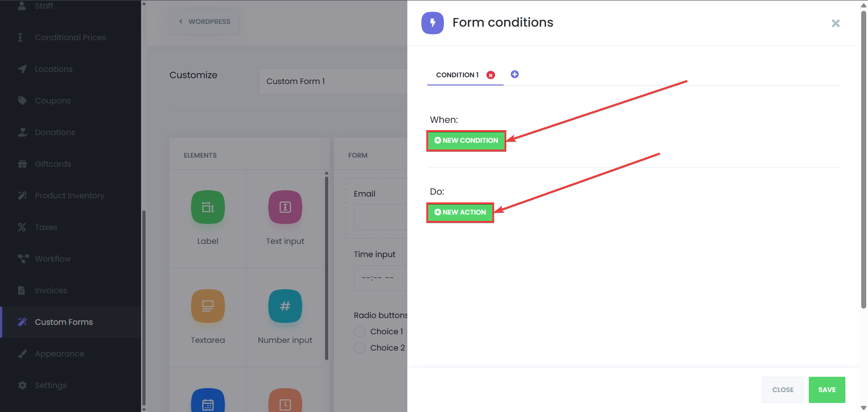Open the Custom Form 1 name field

click(333, 81)
